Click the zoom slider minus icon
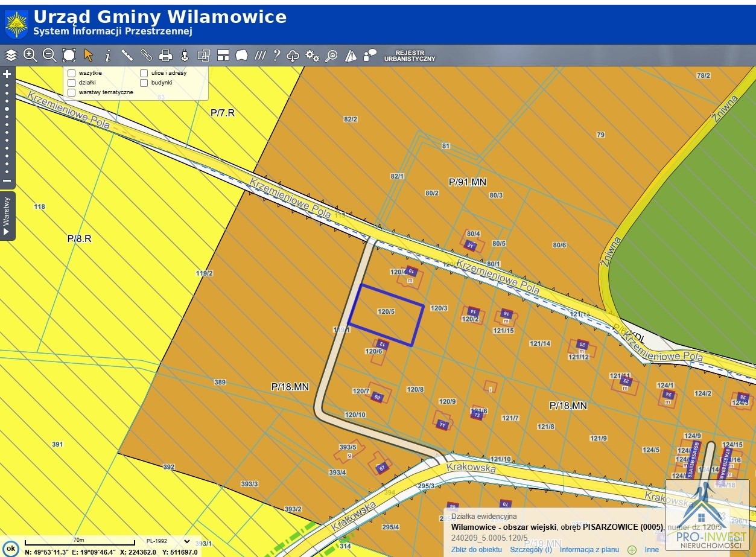The height and width of the screenshot is (557, 756). (7, 180)
